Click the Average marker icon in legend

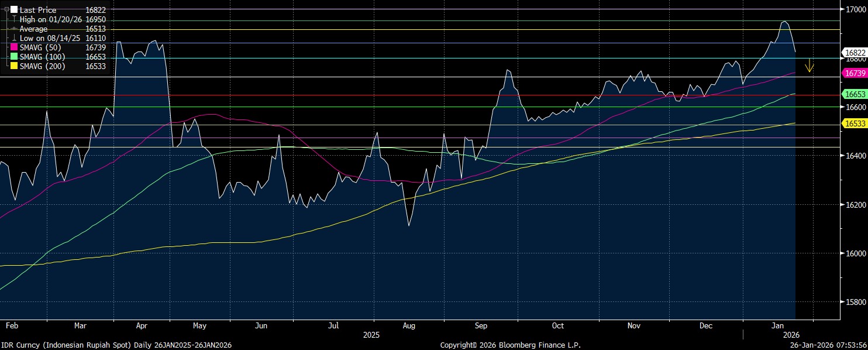pos(15,29)
